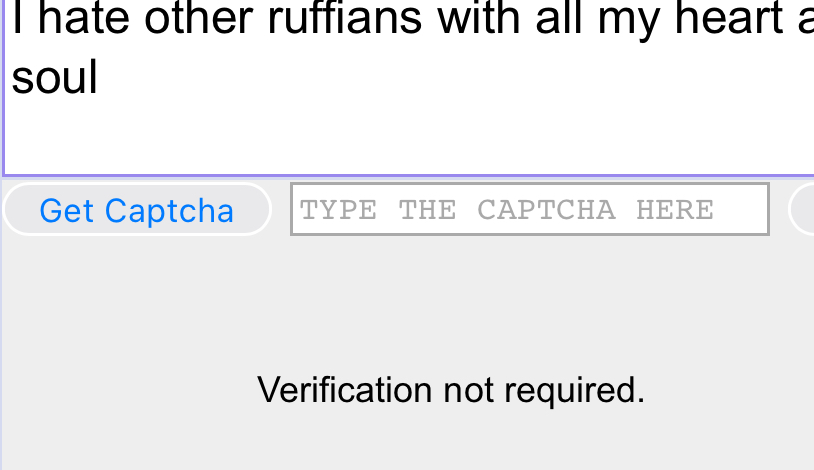Place cursor on the word "ruffians"
Screen dimensions: 814x470
pyautogui.click(x=344, y=18)
